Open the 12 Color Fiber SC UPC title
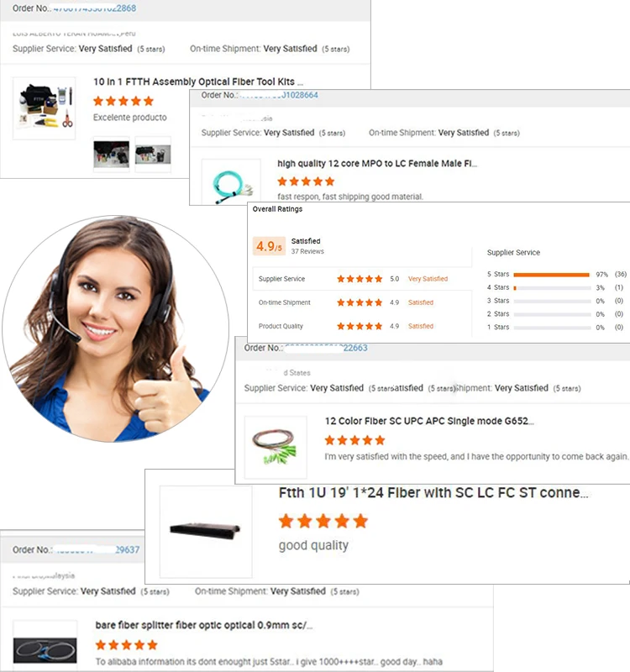The image size is (630, 672). (x=429, y=421)
